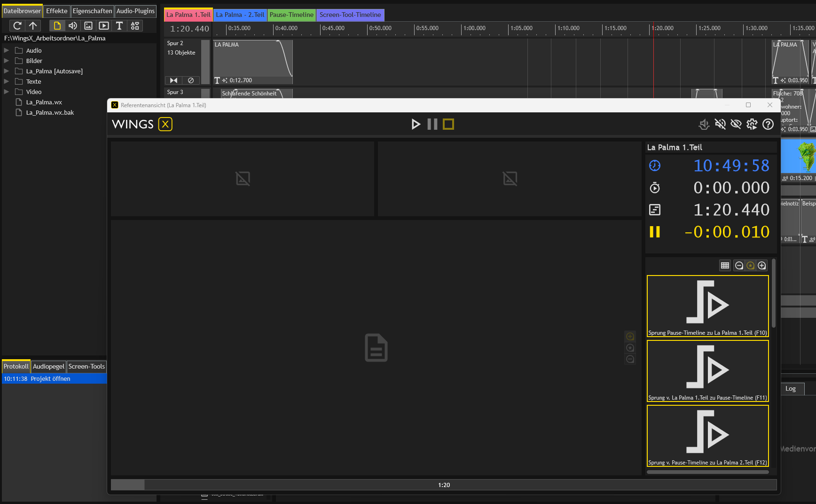Image resolution: width=816 pixels, height=504 pixels.
Task: Select the image file filter icon
Action: (x=88, y=26)
